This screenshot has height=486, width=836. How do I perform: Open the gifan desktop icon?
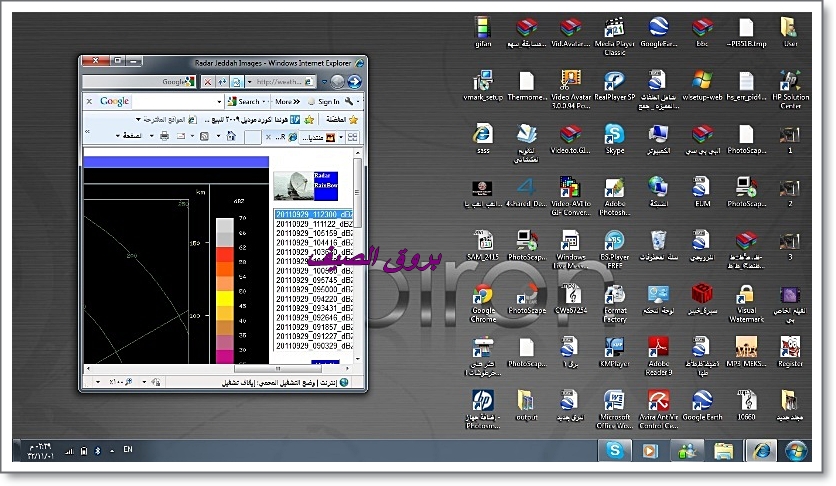(483, 33)
